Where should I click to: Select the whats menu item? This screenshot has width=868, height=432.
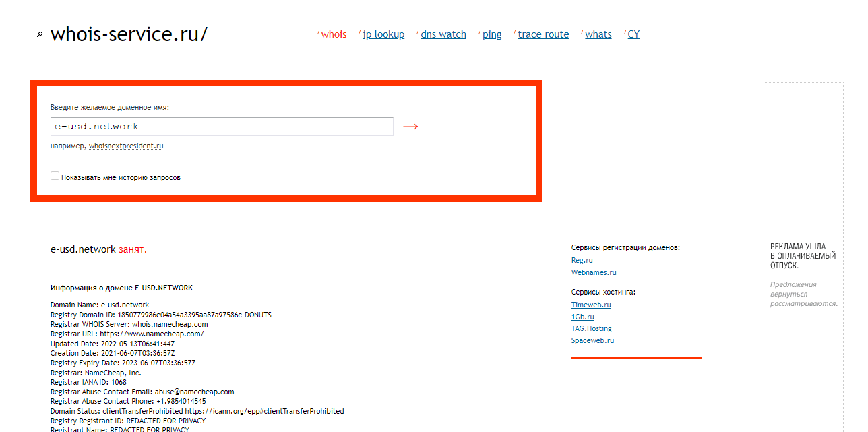coord(598,34)
